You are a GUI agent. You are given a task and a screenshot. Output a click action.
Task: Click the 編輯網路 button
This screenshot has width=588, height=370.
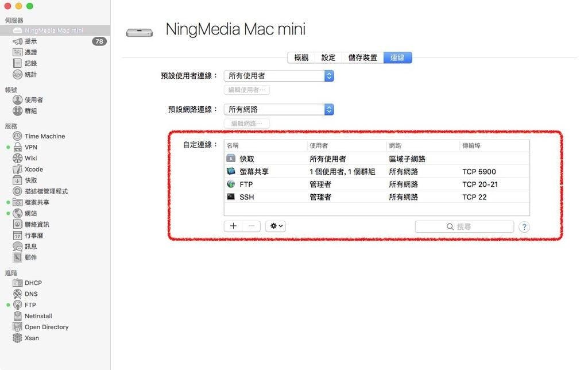247,124
